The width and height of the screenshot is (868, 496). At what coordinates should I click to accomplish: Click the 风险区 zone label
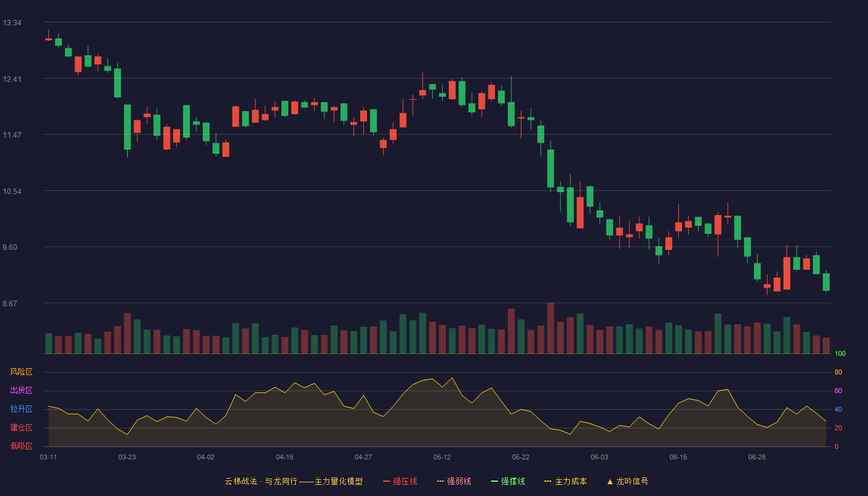(x=21, y=372)
